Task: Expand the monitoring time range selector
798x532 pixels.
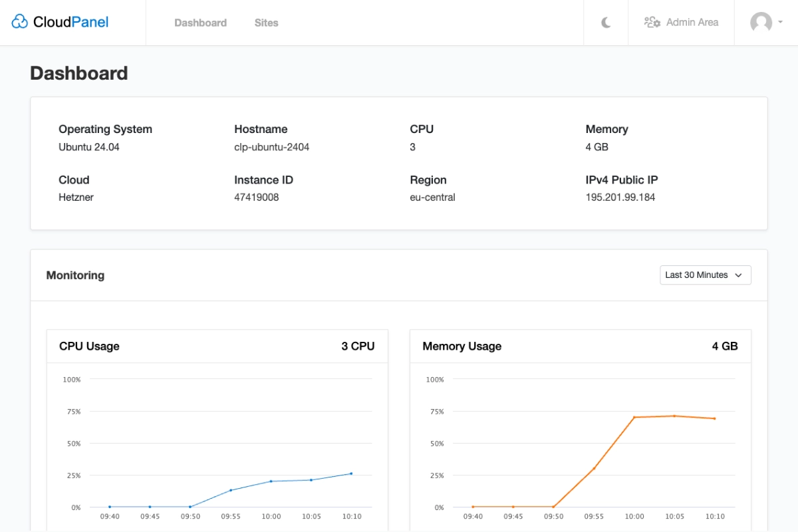Action: click(x=705, y=275)
